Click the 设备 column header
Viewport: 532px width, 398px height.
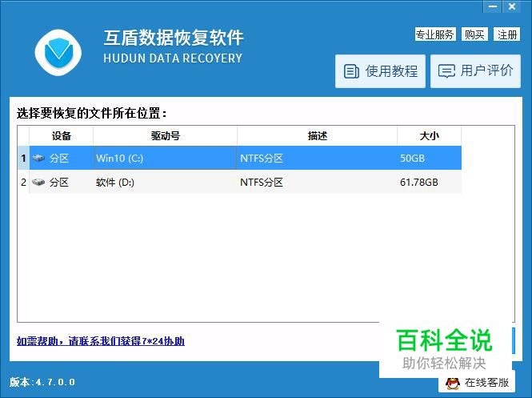pos(61,136)
